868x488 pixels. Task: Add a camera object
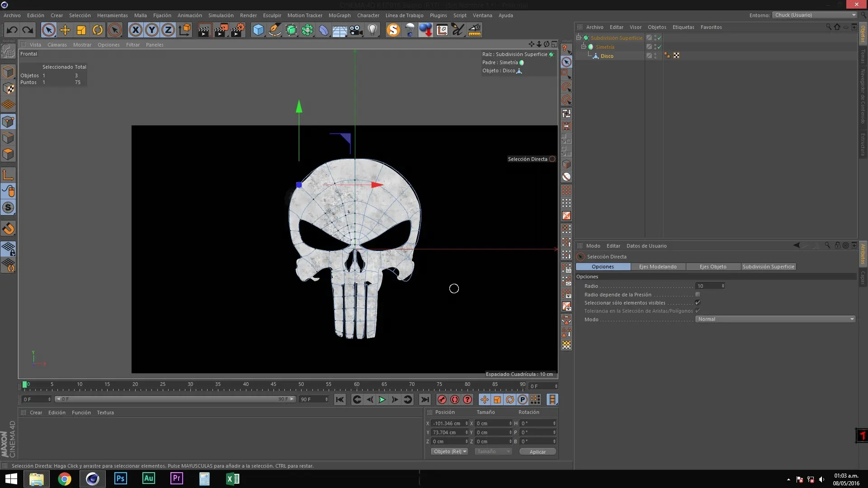click(x=356, y=30)
